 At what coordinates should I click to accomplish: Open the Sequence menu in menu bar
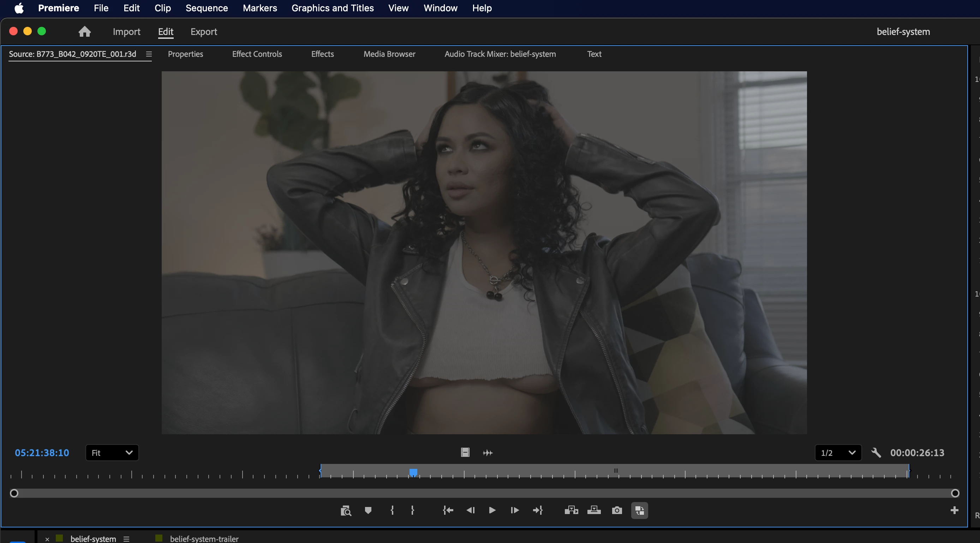[x=207, y=8]
